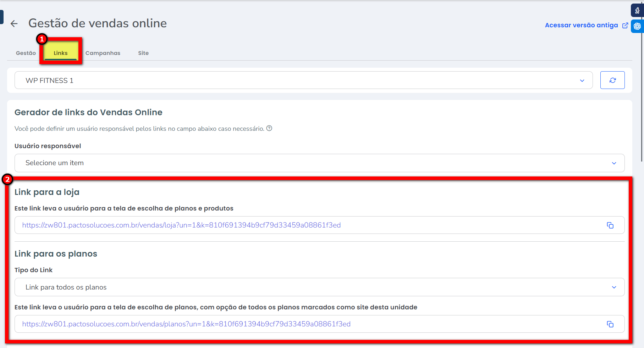The height and width of the screenshot is (348, 644).
Task: Click the help question mark icon
Action: point(269,128)
